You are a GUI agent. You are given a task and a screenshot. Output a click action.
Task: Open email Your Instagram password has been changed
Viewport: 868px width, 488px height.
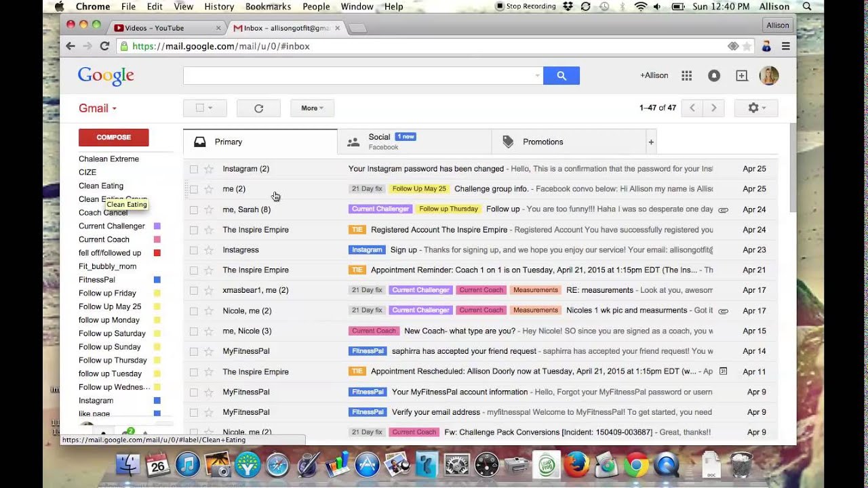click(426, 169)
